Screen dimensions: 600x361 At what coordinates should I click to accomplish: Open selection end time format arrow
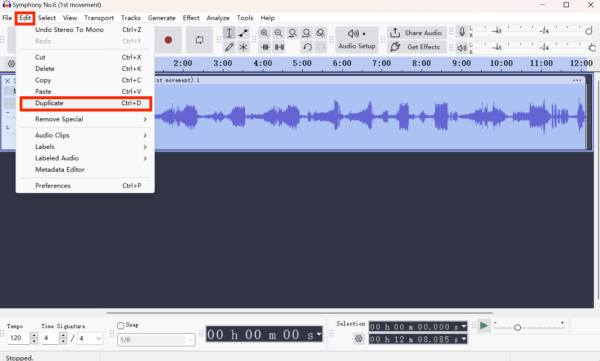coord(464,339)
